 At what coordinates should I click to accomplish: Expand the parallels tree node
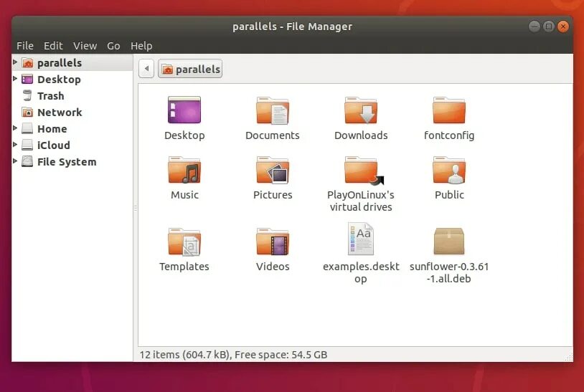pyautogui.click(x=15, y=62)
